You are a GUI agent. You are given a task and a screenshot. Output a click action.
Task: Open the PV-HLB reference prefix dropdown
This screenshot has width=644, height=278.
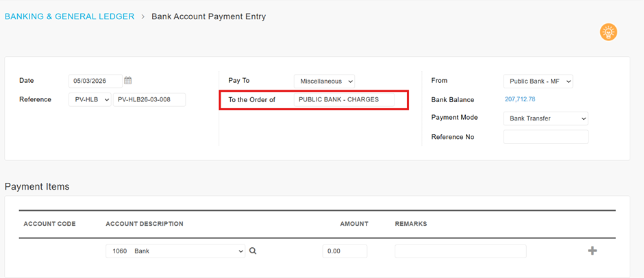coord(90,100)
